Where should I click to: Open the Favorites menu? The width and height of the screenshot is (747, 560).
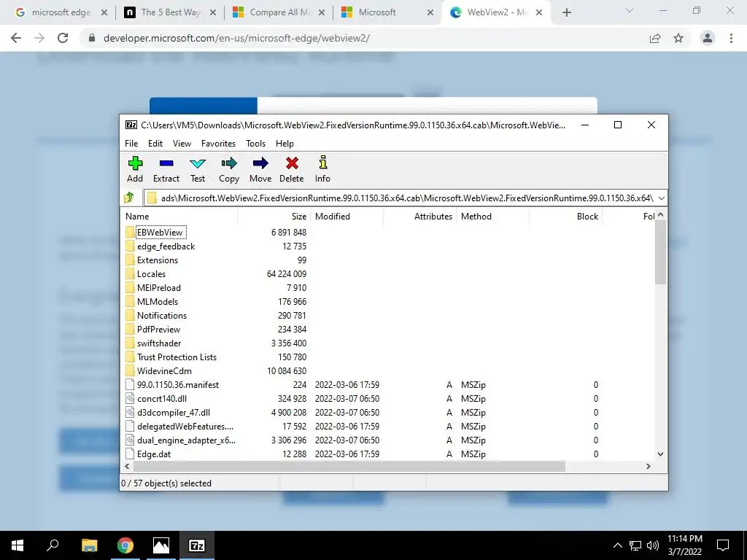pyautogui.click(x=218, y=144)
